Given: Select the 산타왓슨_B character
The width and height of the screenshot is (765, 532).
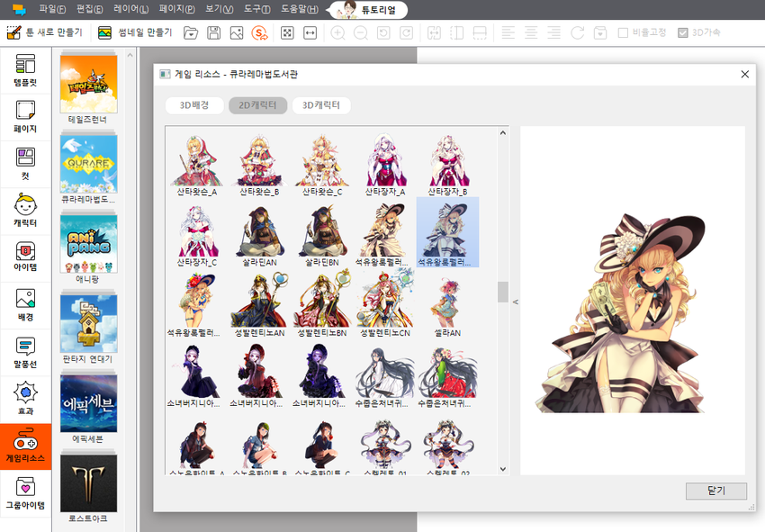Looking at the screenshot, I should point(259,165).
